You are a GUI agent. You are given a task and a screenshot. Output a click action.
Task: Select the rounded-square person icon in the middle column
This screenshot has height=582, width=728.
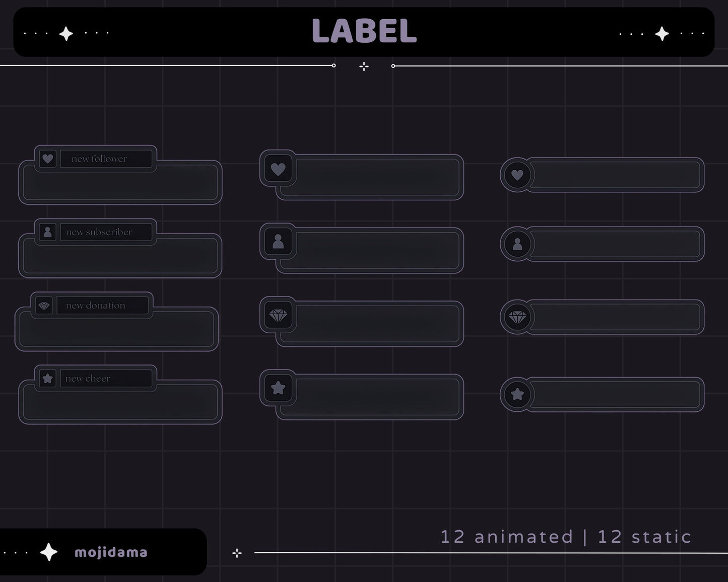tap(278, 242)
